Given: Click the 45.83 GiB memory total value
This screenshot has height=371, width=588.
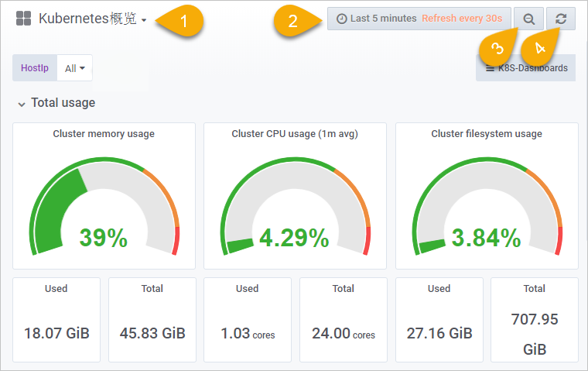Looking at the screenshot, I should point(152,333).
